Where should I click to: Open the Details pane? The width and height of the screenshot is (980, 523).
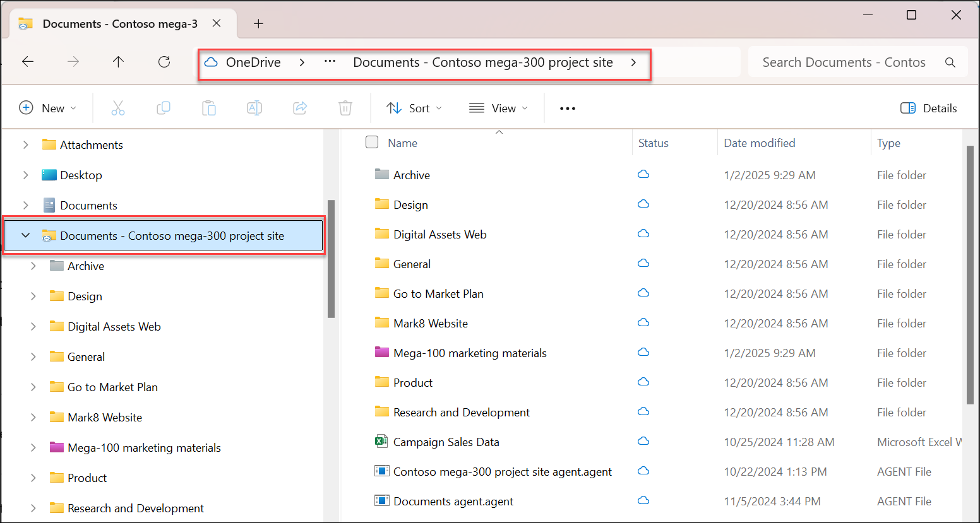point(928,108)
